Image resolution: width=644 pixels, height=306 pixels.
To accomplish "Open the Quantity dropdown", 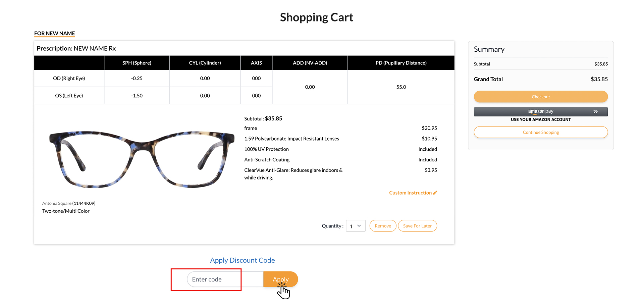I will (356, 226).
